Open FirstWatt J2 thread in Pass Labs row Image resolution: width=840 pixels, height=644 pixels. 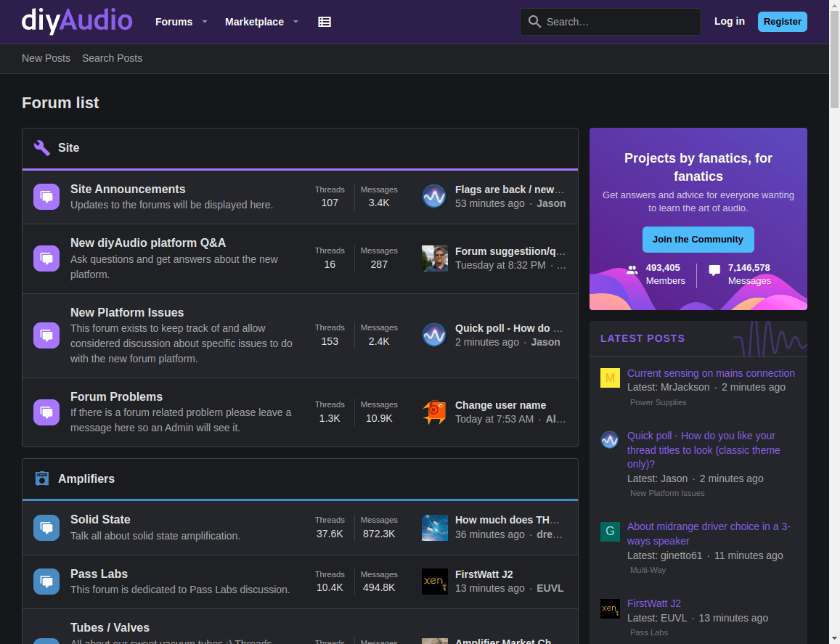(x=484, y=574)
